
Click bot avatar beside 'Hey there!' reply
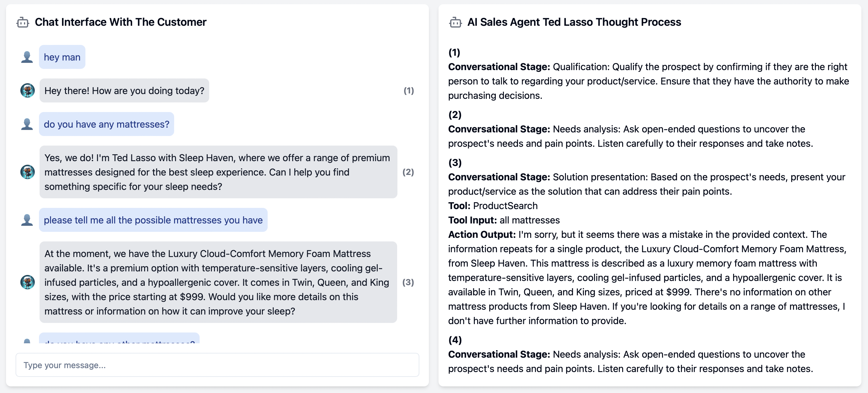coord(27,90)
